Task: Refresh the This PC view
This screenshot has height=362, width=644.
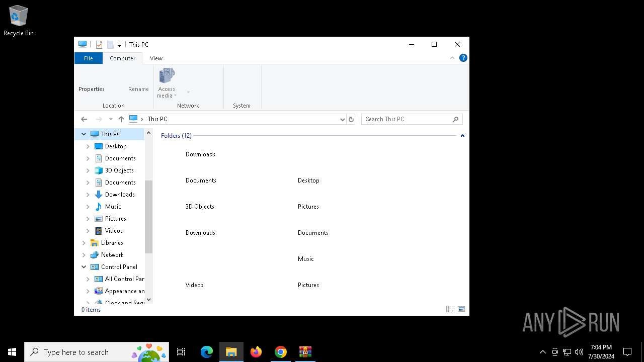Action: (351, 119)
